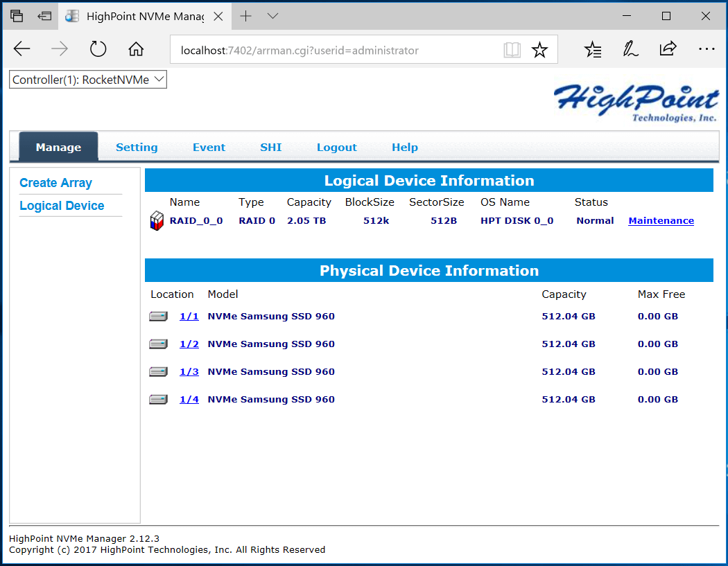
Task: Close the HighPoint NVMe Manager tab
Action: pos(218,16)
